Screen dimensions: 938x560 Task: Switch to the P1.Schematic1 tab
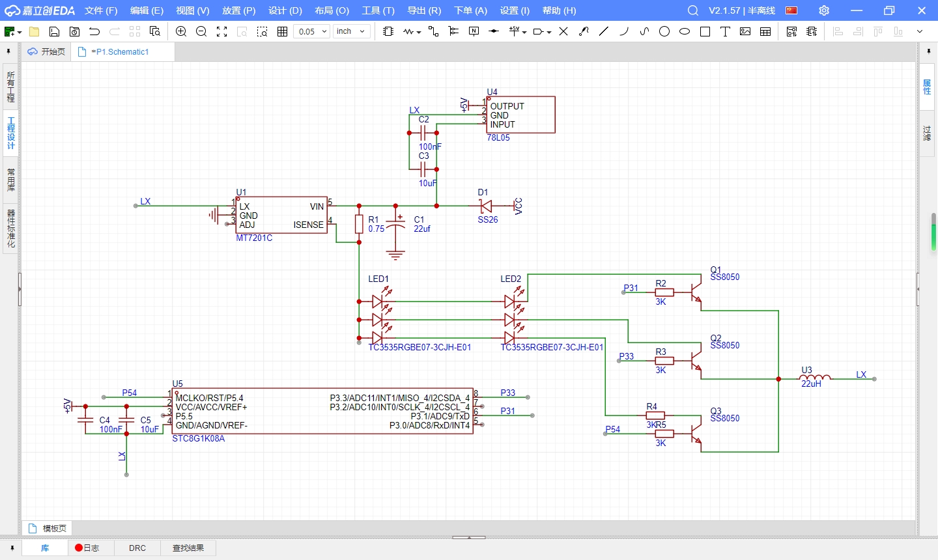[121, 51]
